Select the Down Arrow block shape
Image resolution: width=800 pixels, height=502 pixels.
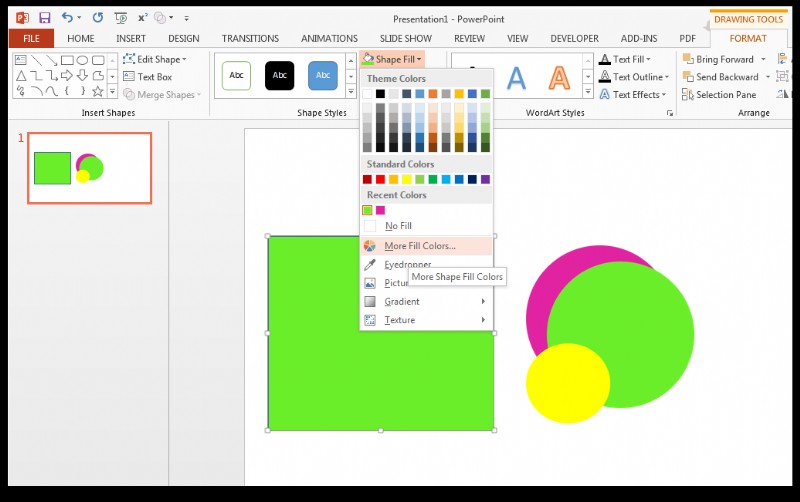[x=82, y=76]
